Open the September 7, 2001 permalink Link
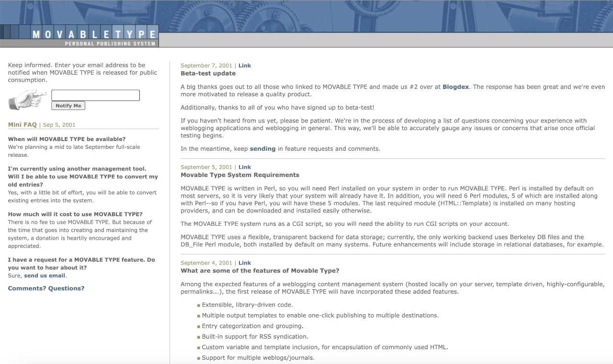This screenshot has width=613, height=364. tap(245, 66)
